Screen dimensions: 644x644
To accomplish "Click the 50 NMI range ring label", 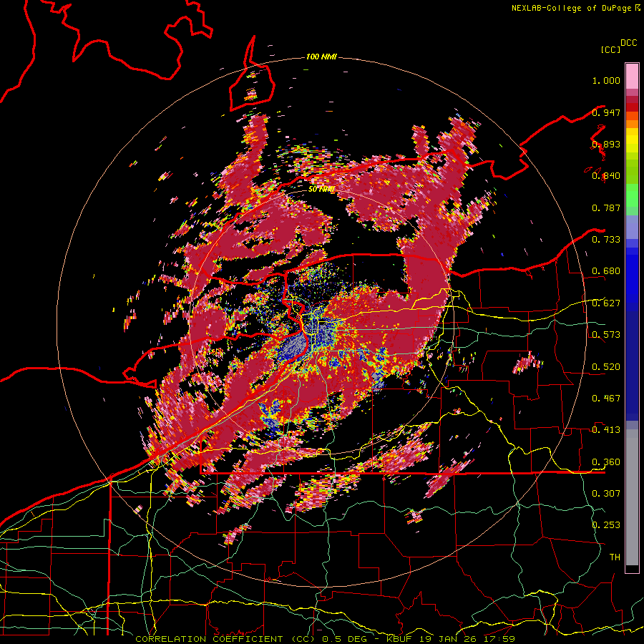I will [x=321, y=190].
